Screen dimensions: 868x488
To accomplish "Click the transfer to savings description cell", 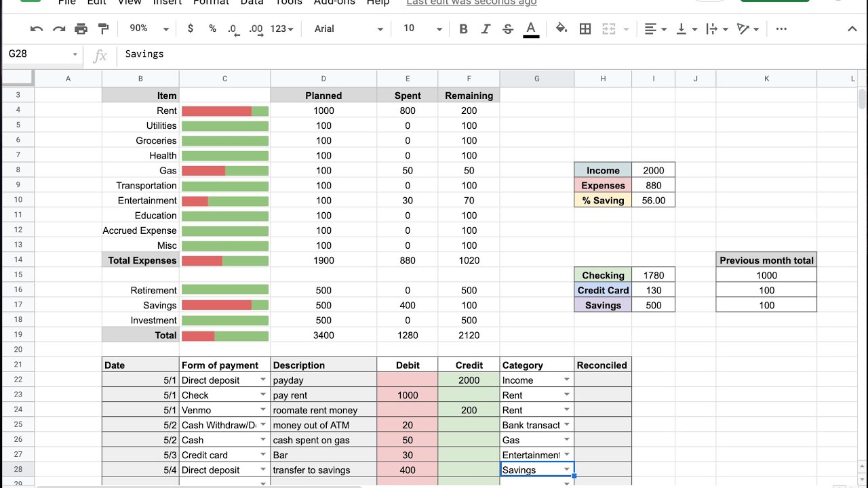I will click(x=323, y=470).
